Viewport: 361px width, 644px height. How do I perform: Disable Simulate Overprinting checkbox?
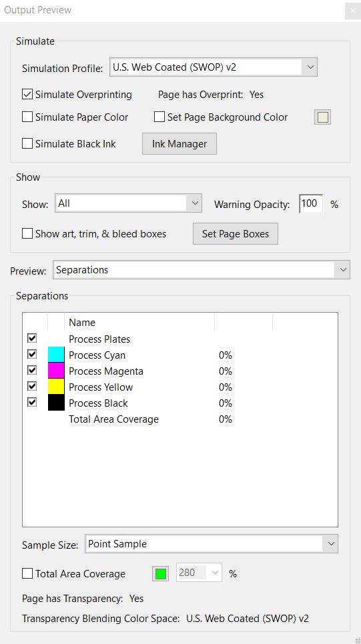click(27, 95)
